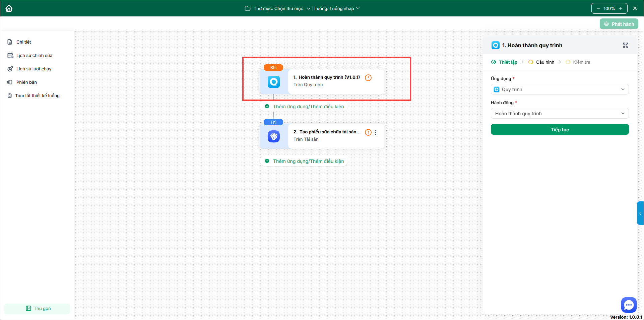Select the Hoàn thành quy trình (V1.0.1) step title

[327, 77]
